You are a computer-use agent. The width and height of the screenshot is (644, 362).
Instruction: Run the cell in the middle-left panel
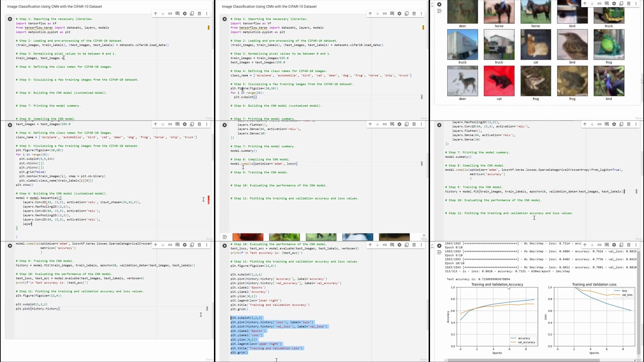(x=10, y=125)
